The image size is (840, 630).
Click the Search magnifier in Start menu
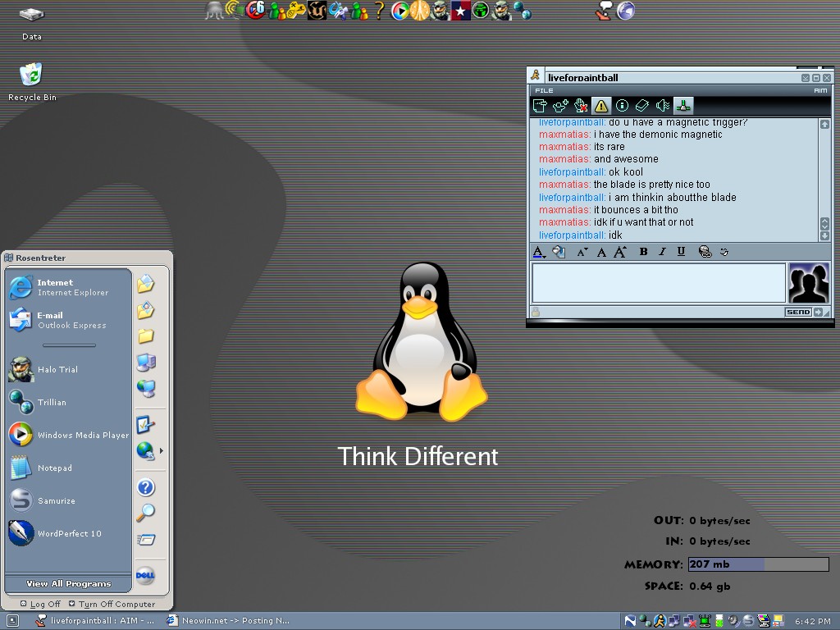click(x=146, y=513)
